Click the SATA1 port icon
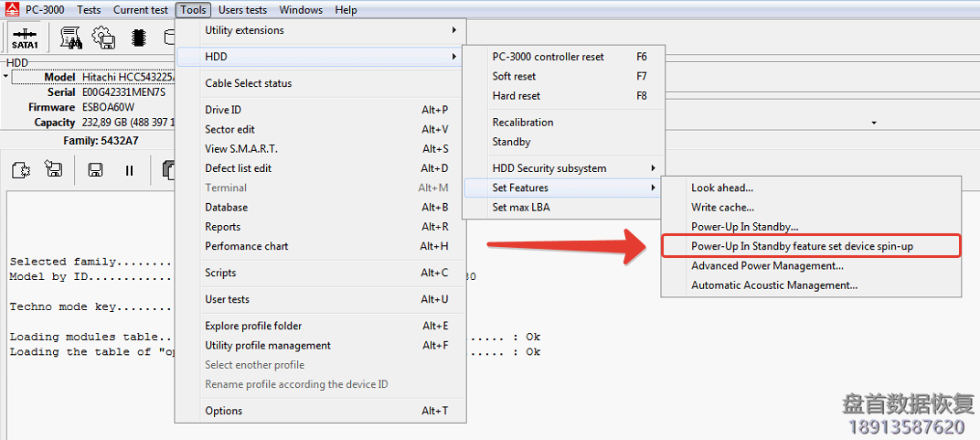Viewport: 980px width, 440px height. pos(25,38)
